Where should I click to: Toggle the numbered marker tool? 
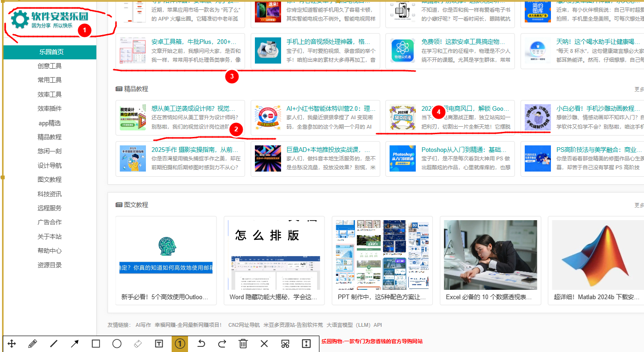(180, 344)
